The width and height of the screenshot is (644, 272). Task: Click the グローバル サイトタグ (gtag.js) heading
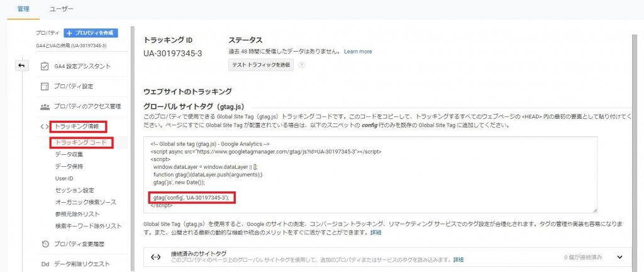tap(194, 106)
